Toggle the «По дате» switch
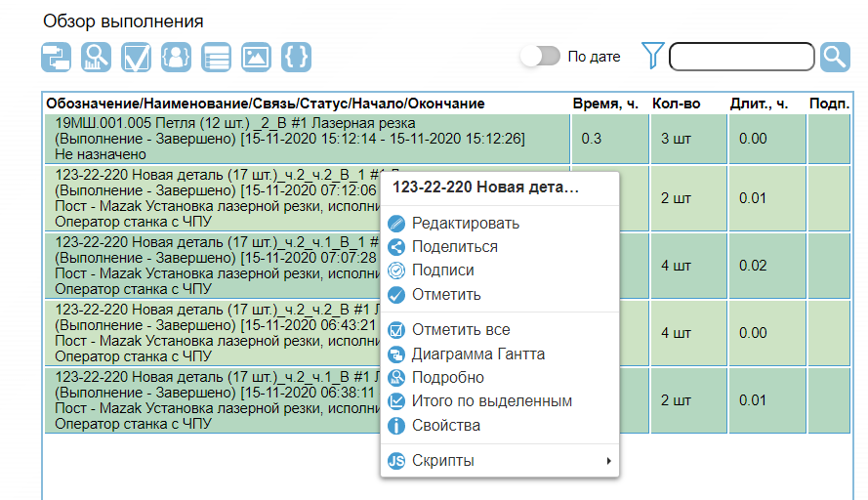This screenshot has width=868, height=500. (x=540, y=57)
